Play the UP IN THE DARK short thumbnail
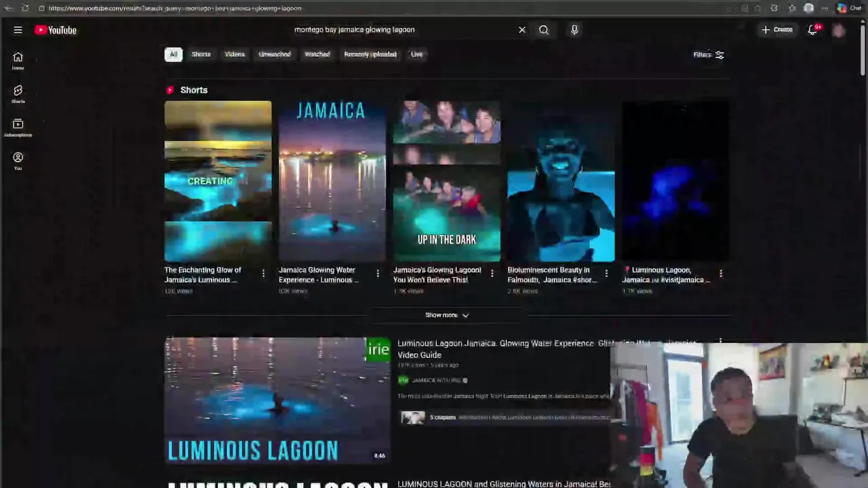This screenshot has width=868, height=488. (447, 182)
